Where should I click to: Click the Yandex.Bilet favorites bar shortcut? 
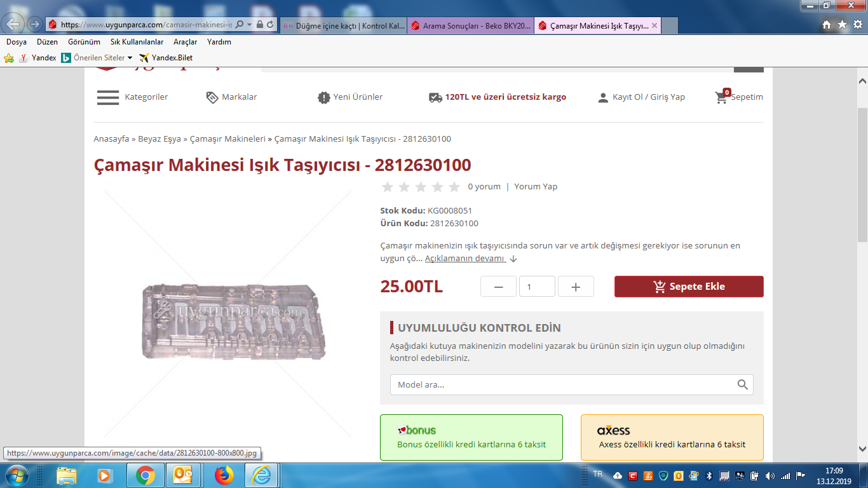(x=165, y=58)
